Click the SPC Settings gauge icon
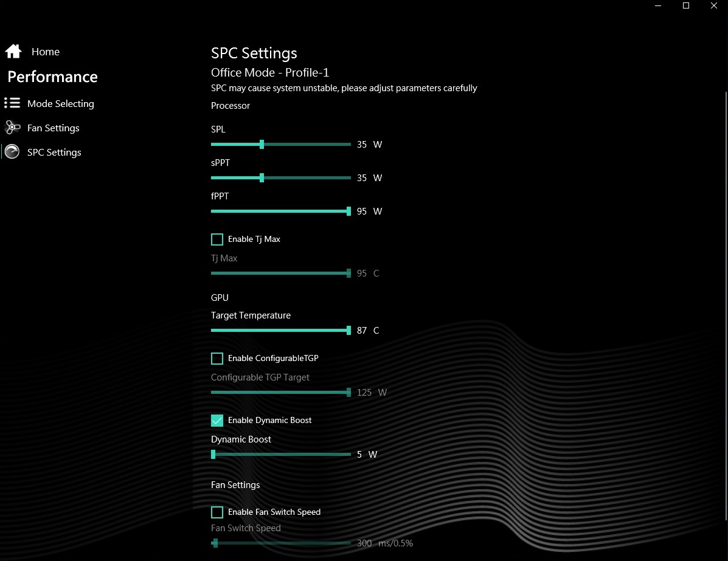 [x=12, y=152]
